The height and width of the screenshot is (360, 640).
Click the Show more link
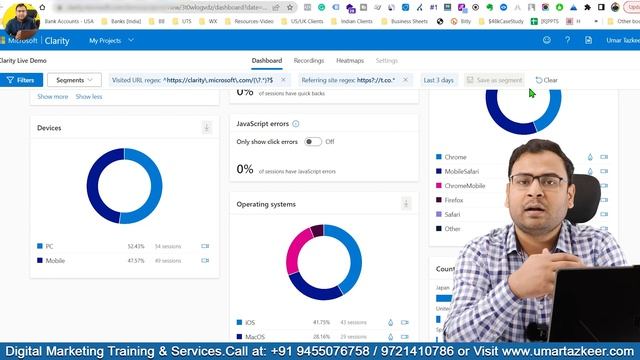(x=53, y=97)
